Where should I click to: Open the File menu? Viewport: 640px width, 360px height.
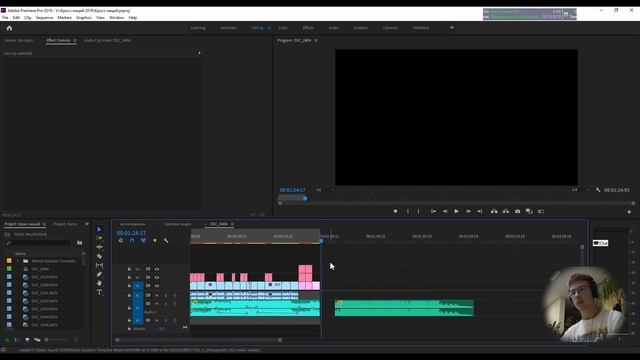click(x=5, y=18)
